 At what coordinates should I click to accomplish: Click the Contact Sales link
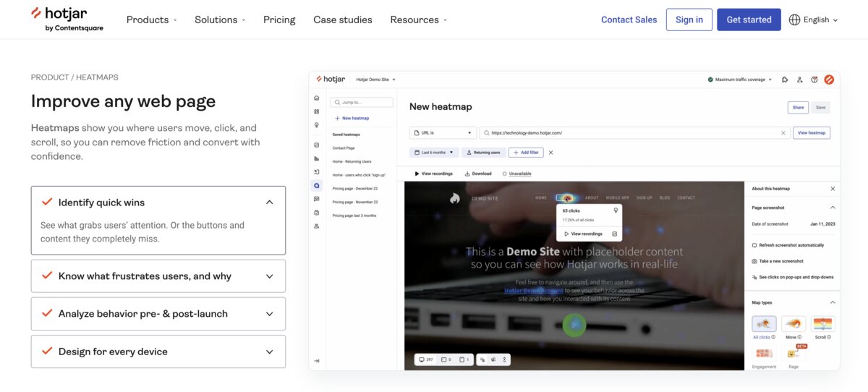click(x=629, y=20)
